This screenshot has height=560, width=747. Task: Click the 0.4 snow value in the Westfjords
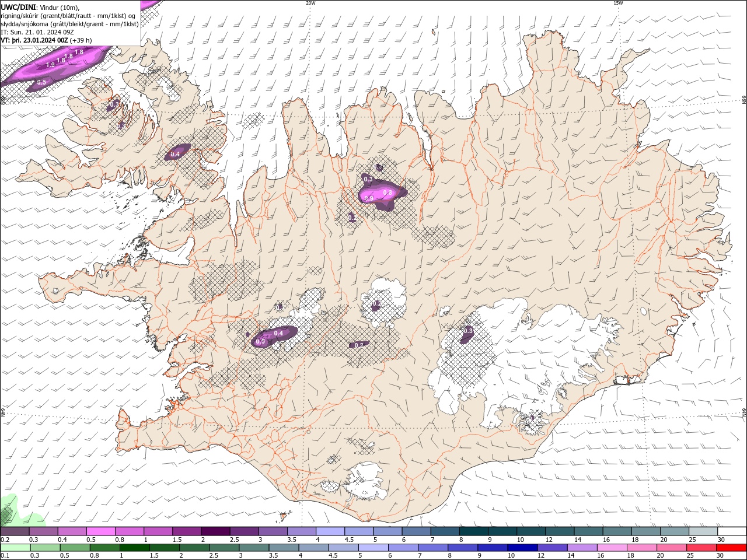[x=175, y=155]
